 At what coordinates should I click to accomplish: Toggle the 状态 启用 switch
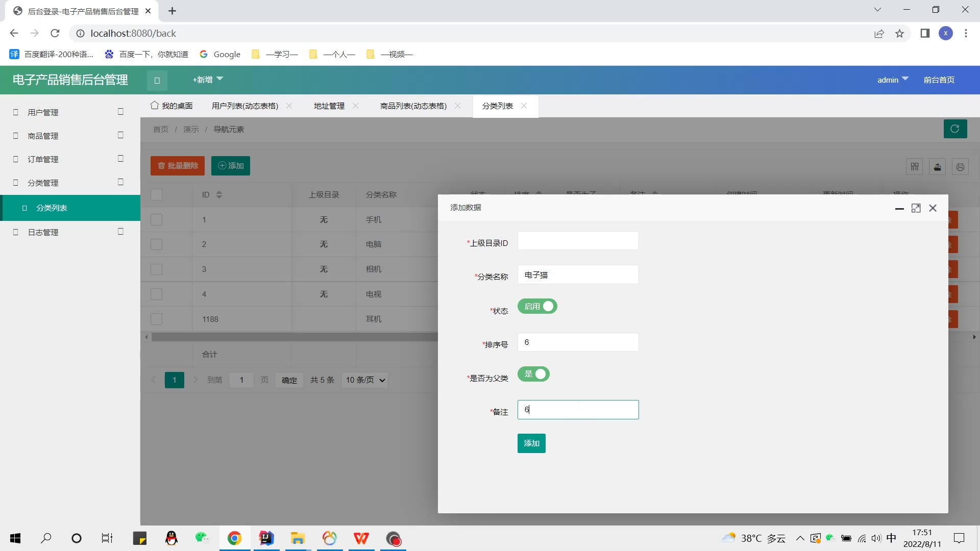point(537,307)
